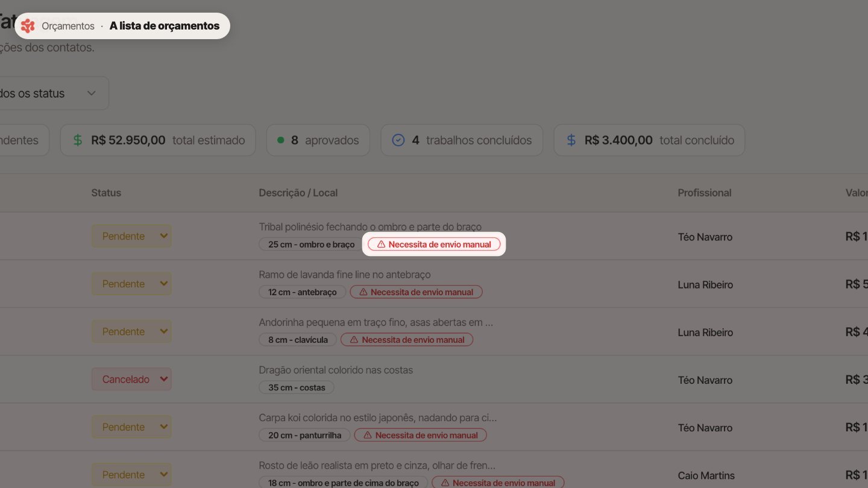The image size is (868, 488).
Task: Click warning triangle in Carpa koi row badge
Action: click(367, 435)
